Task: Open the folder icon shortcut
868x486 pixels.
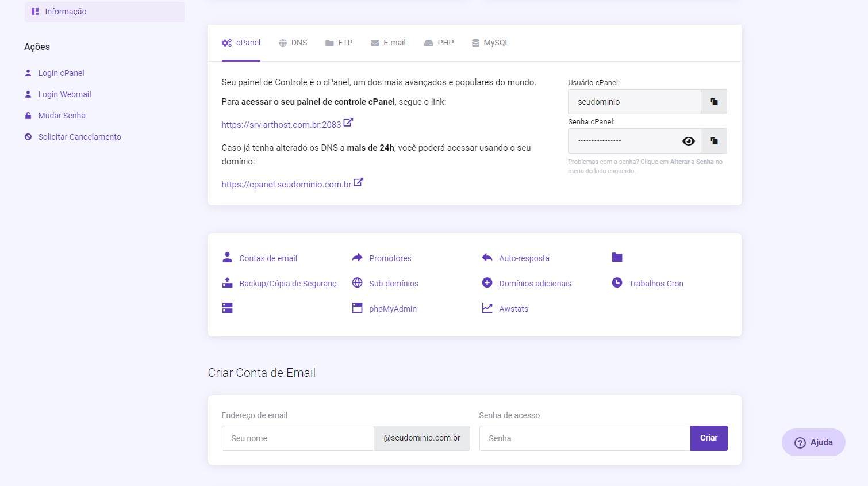Action: tap(617, 258)
